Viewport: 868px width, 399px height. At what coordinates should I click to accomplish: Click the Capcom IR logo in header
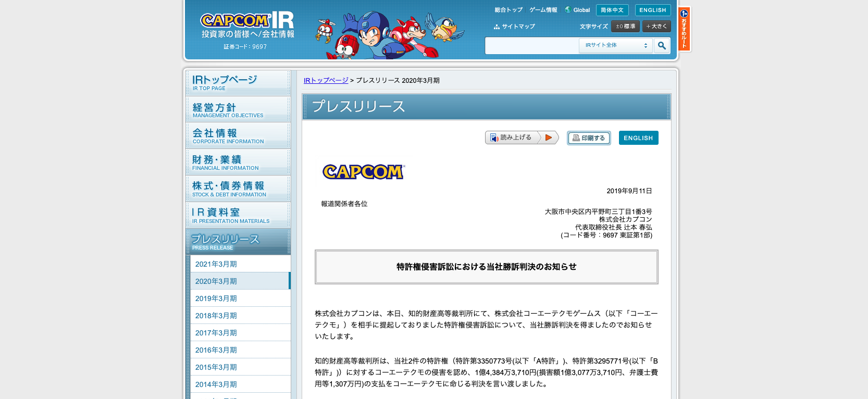click(x=247, y=25)
